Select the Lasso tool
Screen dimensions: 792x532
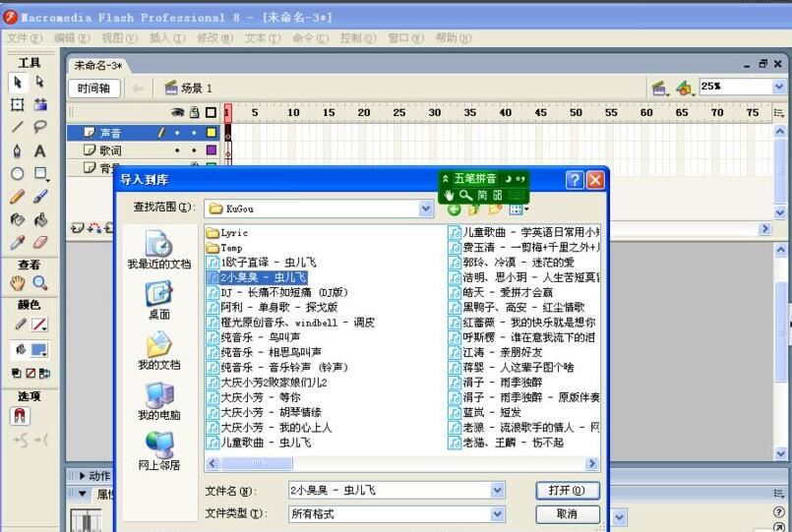pos(40,126)
